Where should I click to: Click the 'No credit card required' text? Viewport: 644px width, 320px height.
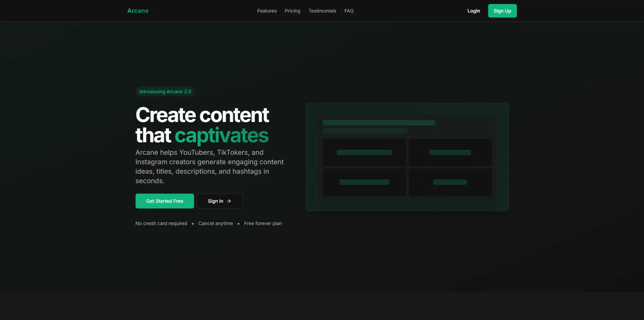point(161,223)
